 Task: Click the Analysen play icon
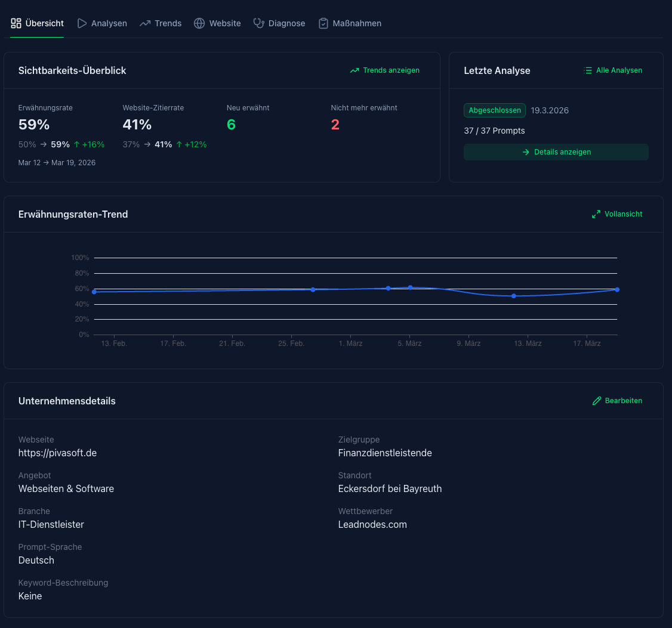[x=82, y=23]
